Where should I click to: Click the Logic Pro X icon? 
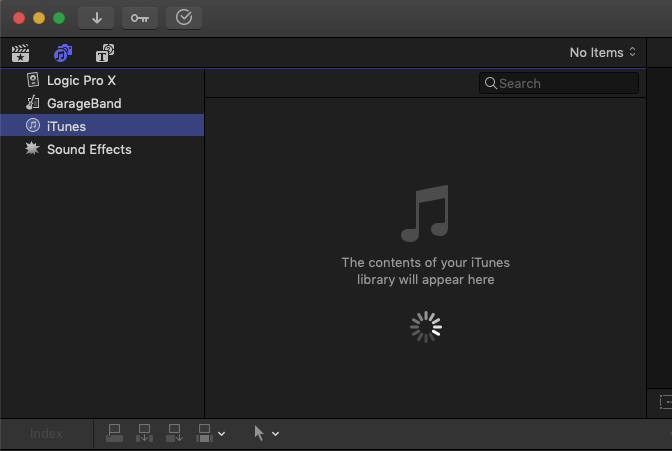click(x=33, y=80)
